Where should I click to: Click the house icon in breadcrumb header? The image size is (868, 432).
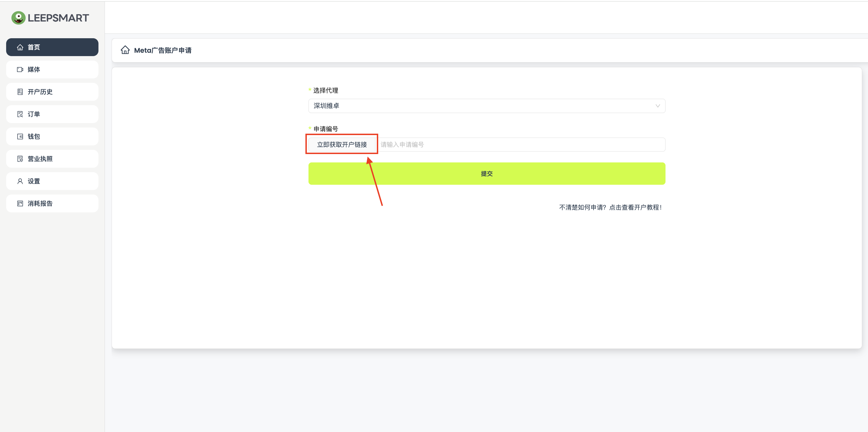pyautogui.click(x=125, y=50)
